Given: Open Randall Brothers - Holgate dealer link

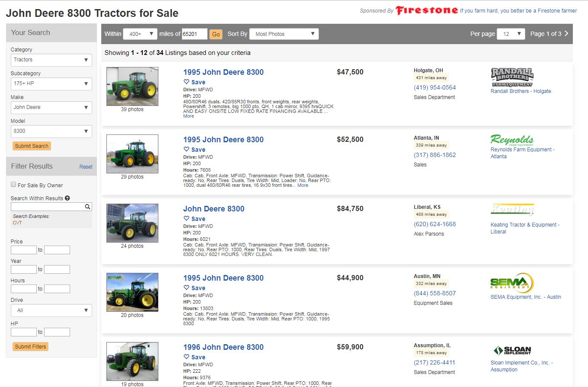Looking at the screenshot, I should tap(521, 91).
